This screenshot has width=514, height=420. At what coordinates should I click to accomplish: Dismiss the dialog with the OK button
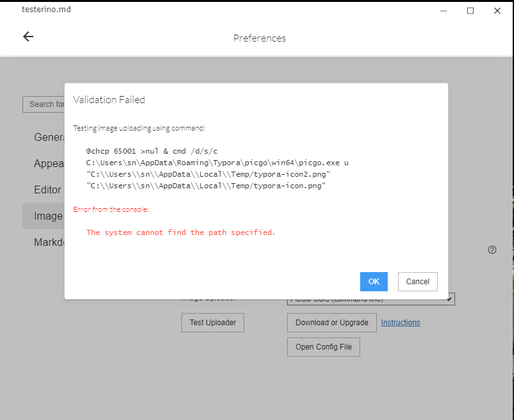coord(374,282)
